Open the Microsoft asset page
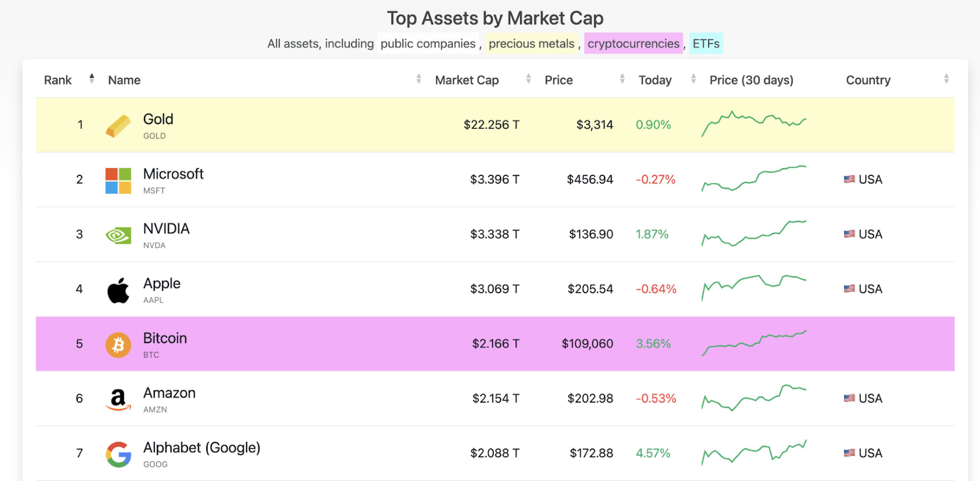Screen dimensions: 980x481 (x=173, y=174)
